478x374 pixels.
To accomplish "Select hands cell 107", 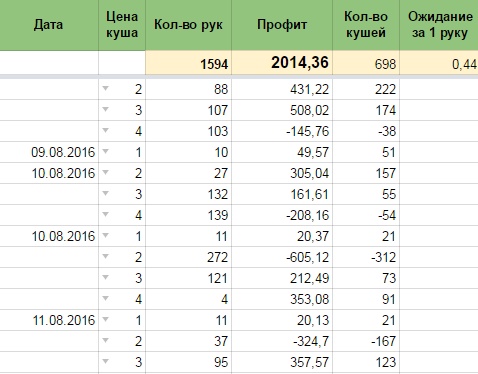I will pos(188,110).
